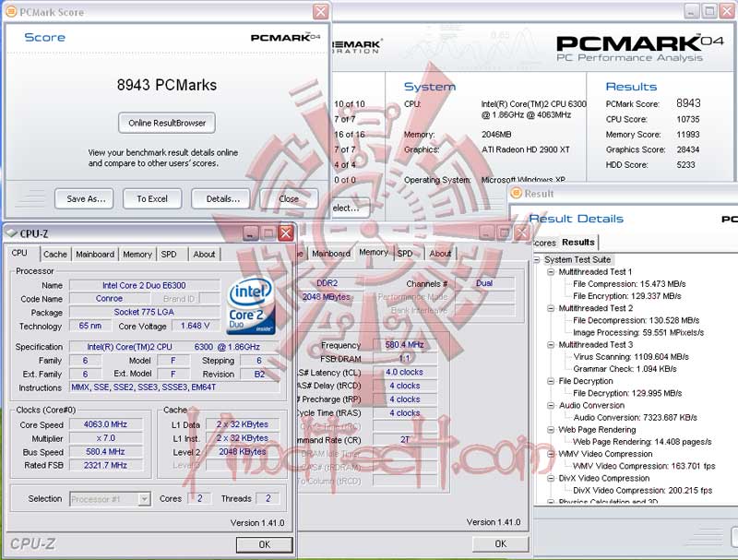
Task: Collapse Multithreaded Test 1 node
Action: coord(551,272)
